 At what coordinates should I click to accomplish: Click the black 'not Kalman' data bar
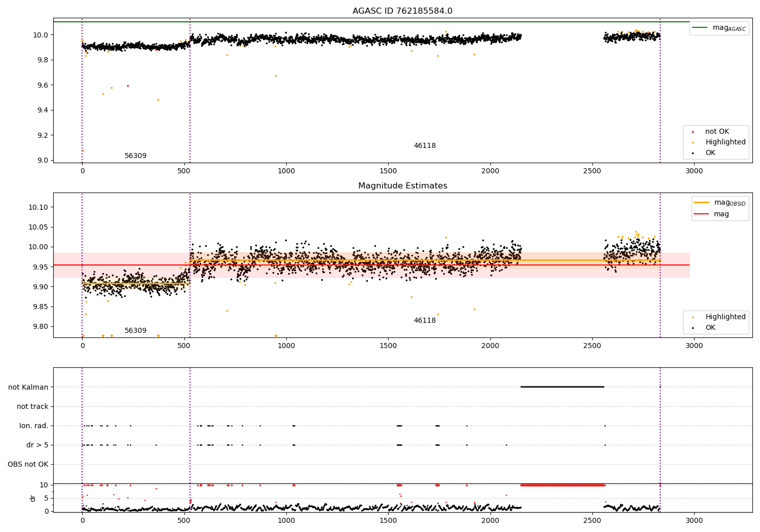point(562,387)
